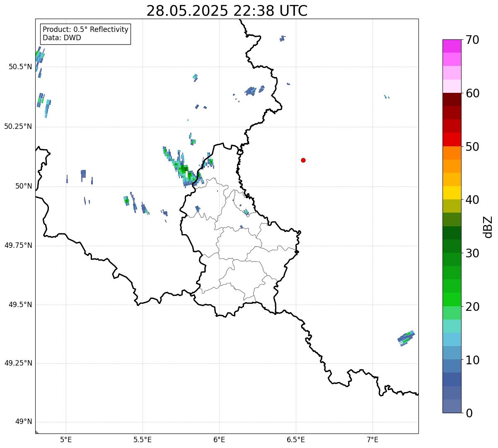Click the pale pink 61 dBZ colorbar segment
This screenshot has height=448, width=498.
point(452,86)
